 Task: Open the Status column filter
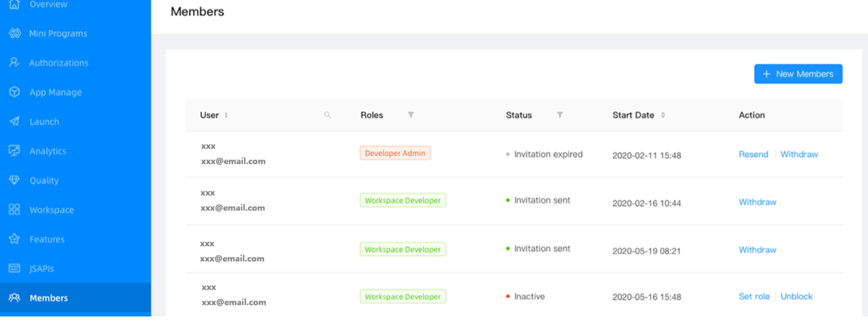pos(560,115)
